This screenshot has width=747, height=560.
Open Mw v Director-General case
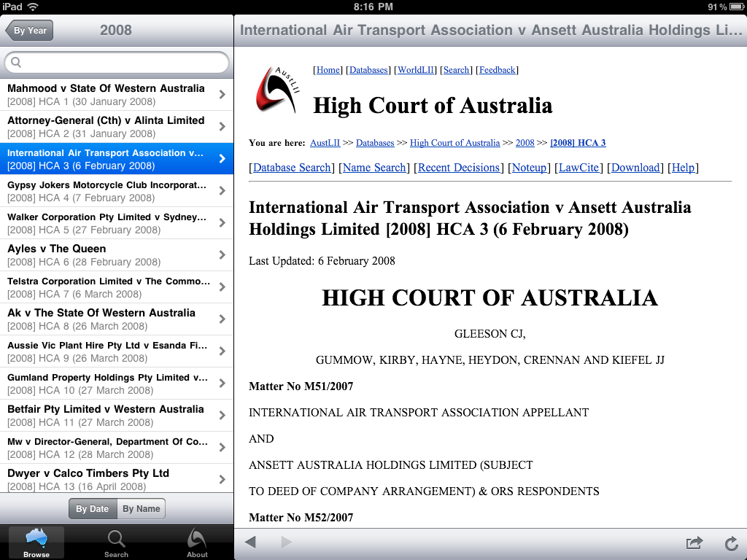[x=116, y=448]
